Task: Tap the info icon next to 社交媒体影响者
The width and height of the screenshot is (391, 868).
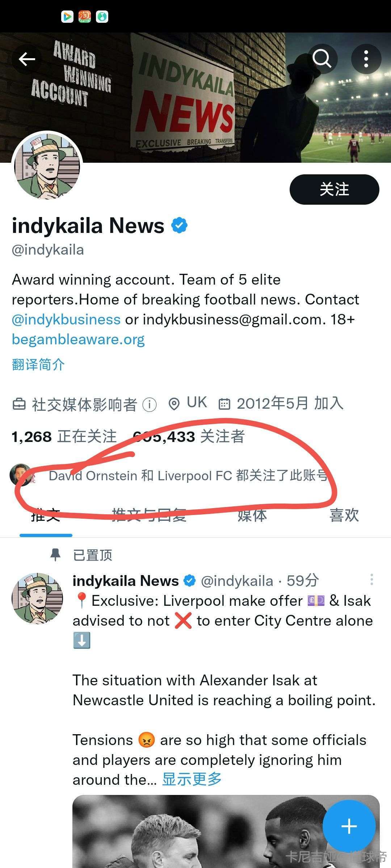Action: pyautogui.click(x=150, y=405)
